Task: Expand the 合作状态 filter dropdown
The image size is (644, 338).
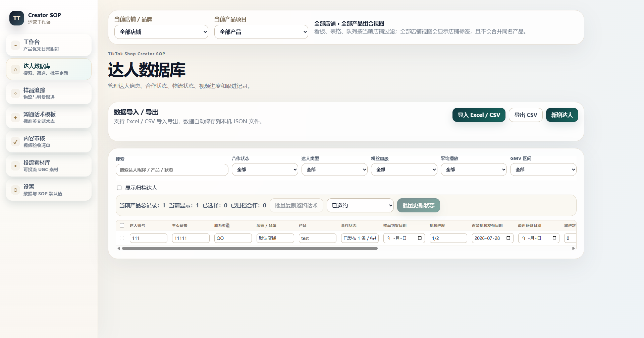Action: click(265, 170)
